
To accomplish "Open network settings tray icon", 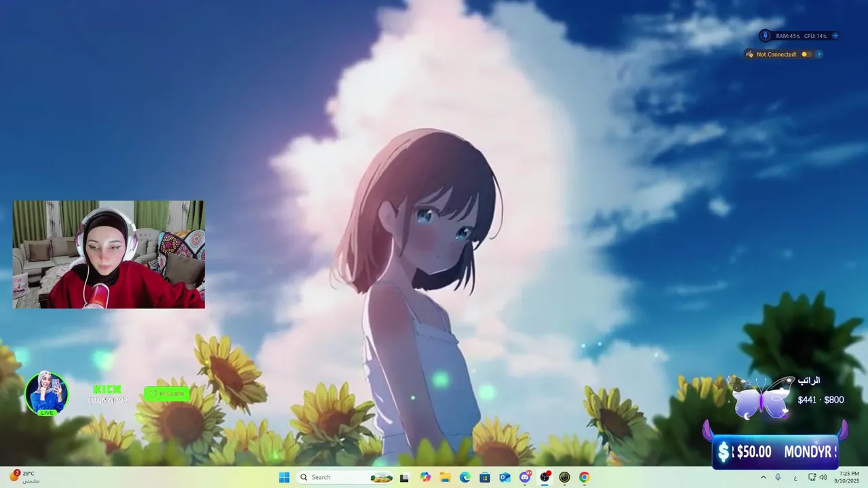I will 812,477.
